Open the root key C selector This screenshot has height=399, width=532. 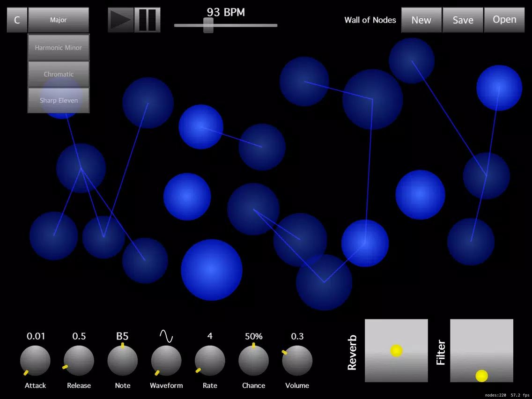pyautogui.click(x=17, y=20)
